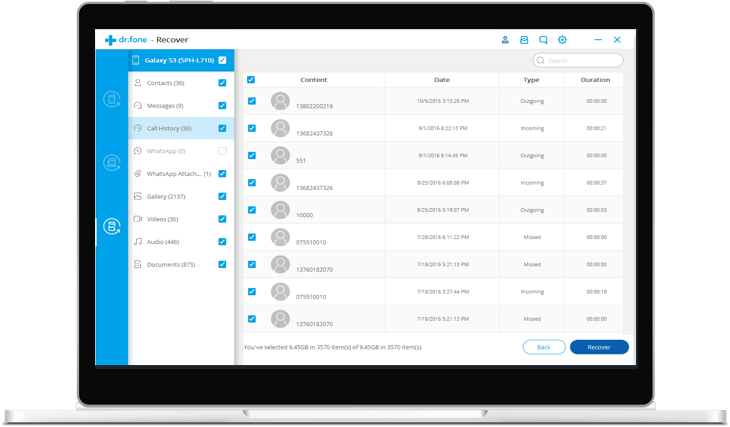Select the 7/28/2016 6:11:22 PM missed call
This screenshot has width=730, height=427.
[433, 237]
